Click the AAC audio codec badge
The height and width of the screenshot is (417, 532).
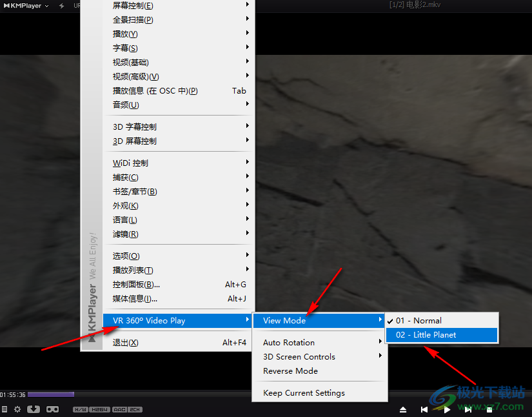click(120, 409)
